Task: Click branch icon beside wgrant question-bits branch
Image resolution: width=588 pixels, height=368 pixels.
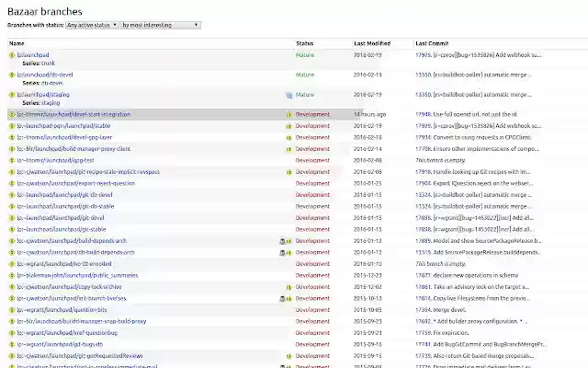Action: point(12,310)
